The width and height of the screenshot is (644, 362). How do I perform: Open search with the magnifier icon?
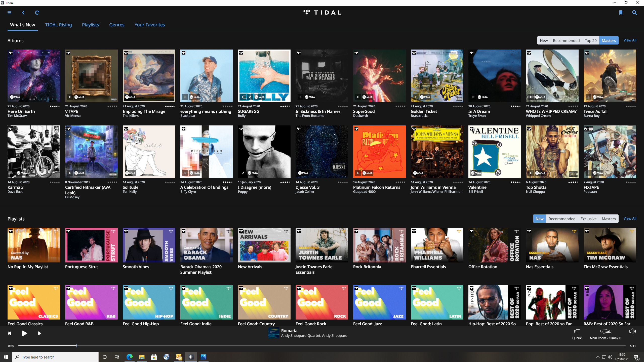tap(634, 13)
